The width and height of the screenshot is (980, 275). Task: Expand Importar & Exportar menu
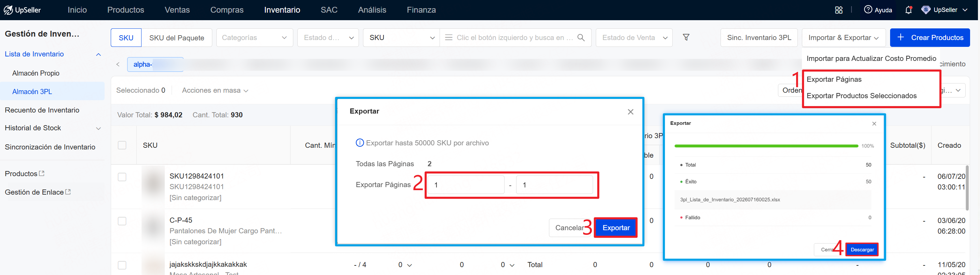(843, 37)
